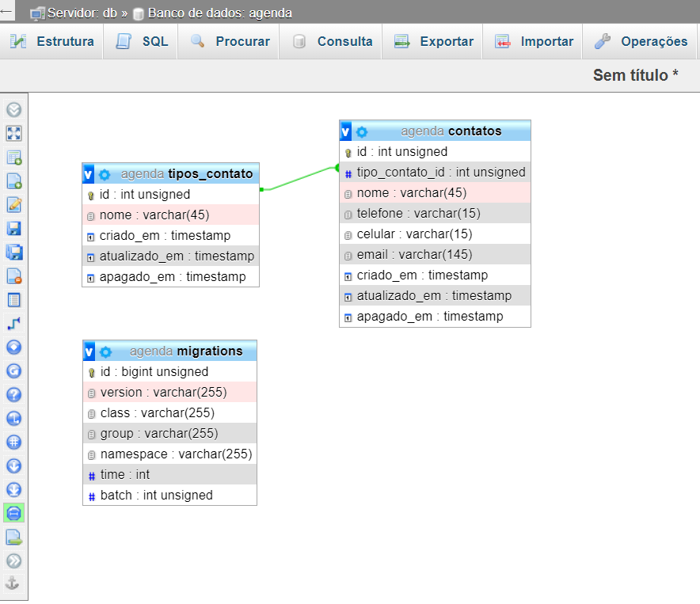
Task: Click the delete pages icon
Action: pos(13,276)
